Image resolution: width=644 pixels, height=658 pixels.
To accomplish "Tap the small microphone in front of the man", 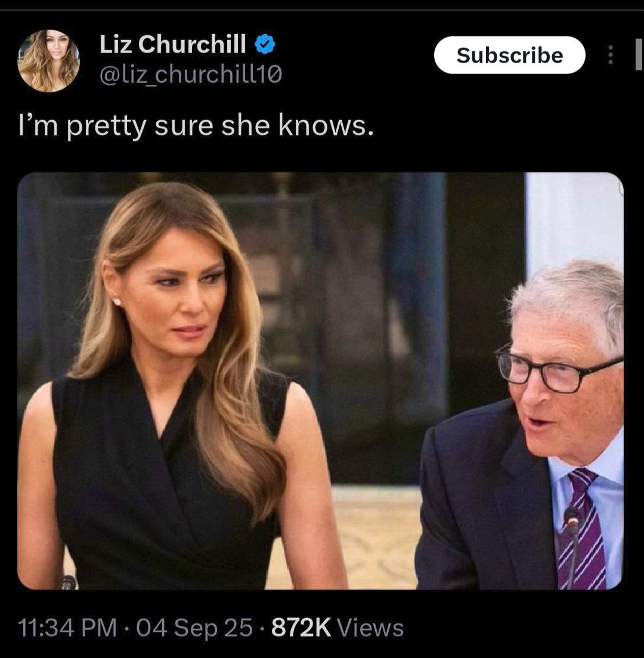I will pyautogui.click(x=572, y=545).
